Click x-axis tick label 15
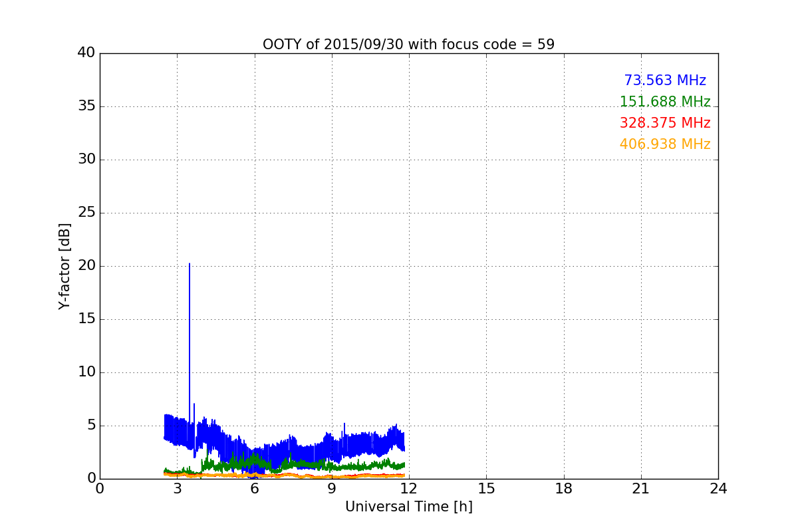798x532 pixels. coord(486,489)
